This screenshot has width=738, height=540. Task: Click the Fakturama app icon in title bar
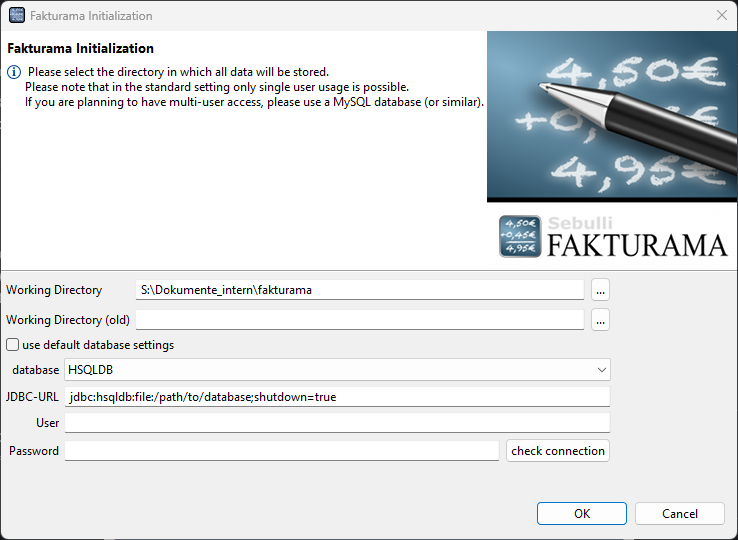click(x=17, y=15)
